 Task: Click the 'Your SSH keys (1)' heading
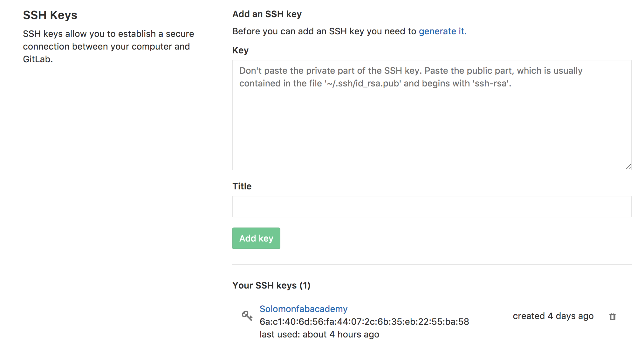[271, 285]
